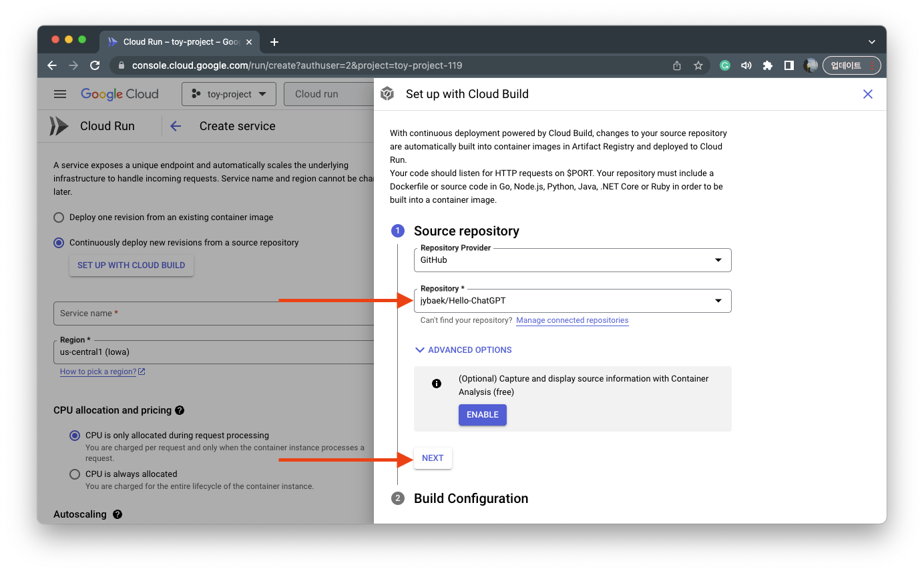Bookmark this page with the star icon
The width and height of the screenshot is (924, 573).
(698, 65)
